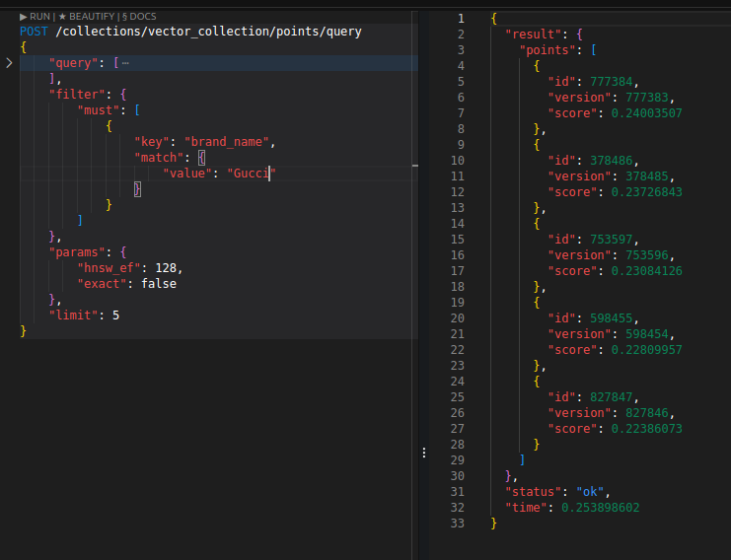The height and width of the screenshot is (560, 731).
Task: Click line number 33 in response gutter
Action: click(457, 524)
